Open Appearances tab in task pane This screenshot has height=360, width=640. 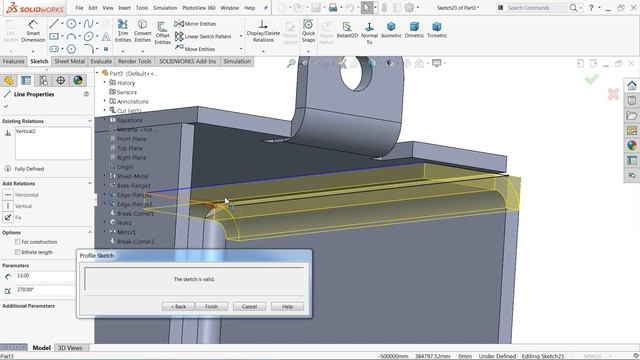[631, 145]
